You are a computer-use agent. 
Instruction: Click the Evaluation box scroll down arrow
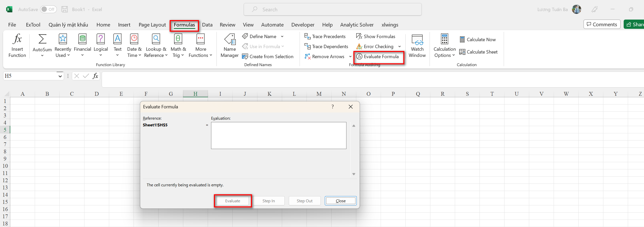354,174
